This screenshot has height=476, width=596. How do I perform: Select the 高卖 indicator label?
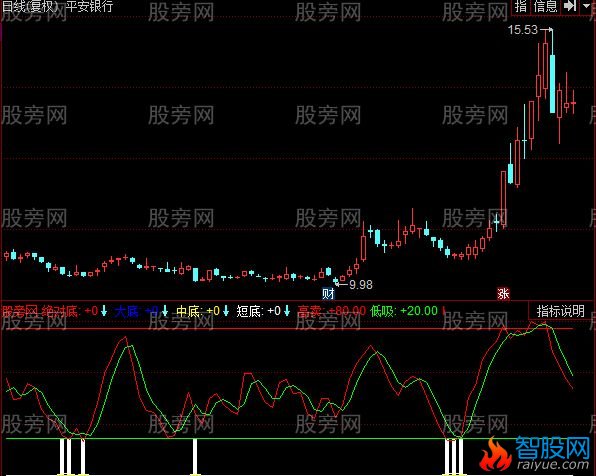(x=311, y=311)
